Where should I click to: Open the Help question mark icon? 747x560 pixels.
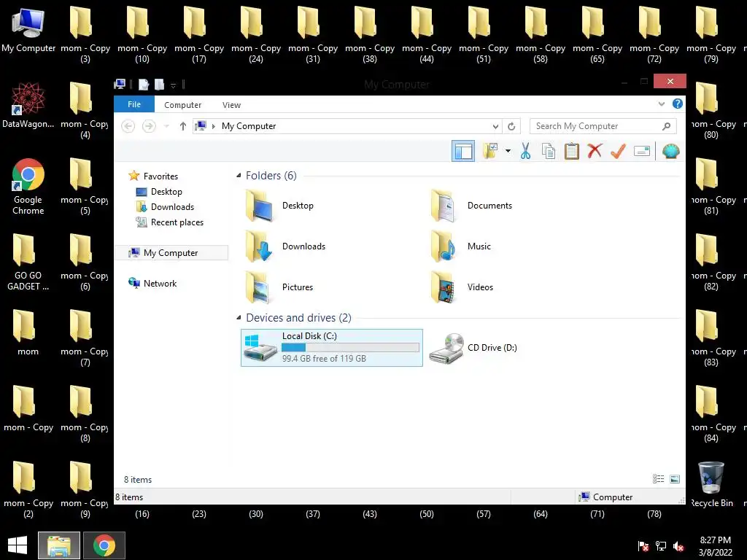tap(678, 104)
